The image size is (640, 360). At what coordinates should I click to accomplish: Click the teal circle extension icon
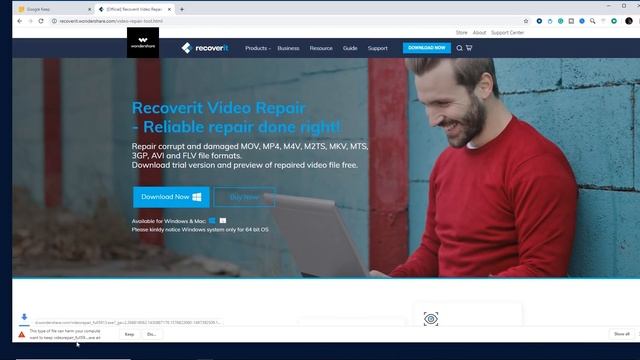click(x=560, y=21)
